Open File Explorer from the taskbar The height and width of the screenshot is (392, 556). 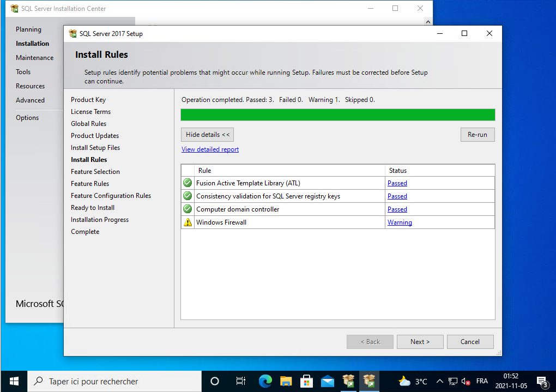pyautogui.click(x=286, y=381)
